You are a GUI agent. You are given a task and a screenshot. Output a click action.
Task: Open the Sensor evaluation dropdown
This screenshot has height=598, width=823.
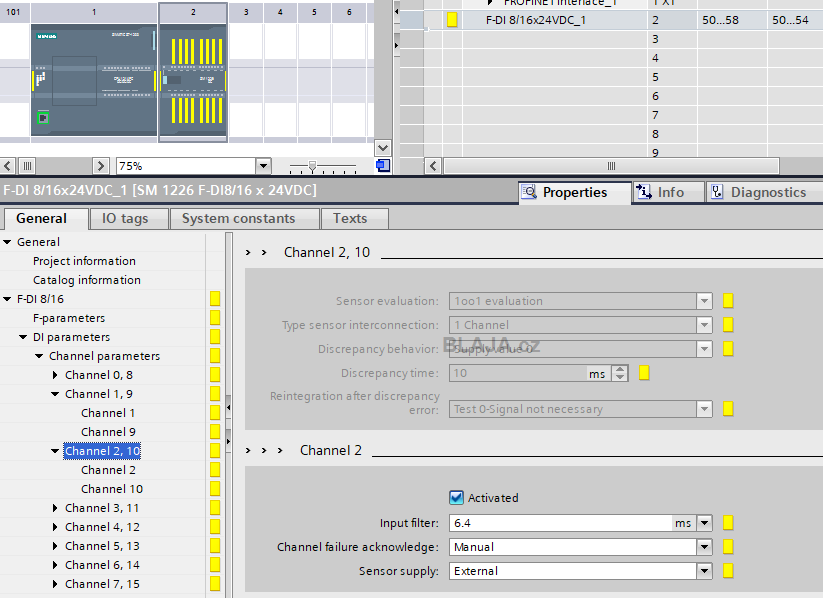[704, 301]
